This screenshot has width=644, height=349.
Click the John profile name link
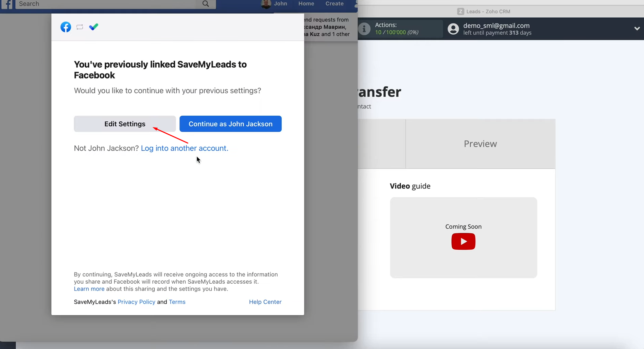pyautogui.click(x=280, y=4)
